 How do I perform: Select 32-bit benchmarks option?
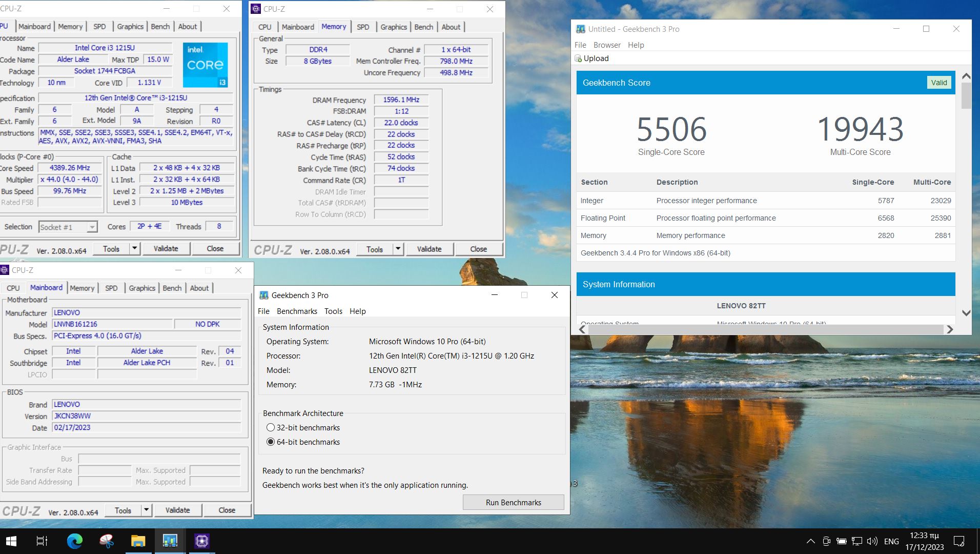(271, 427)
